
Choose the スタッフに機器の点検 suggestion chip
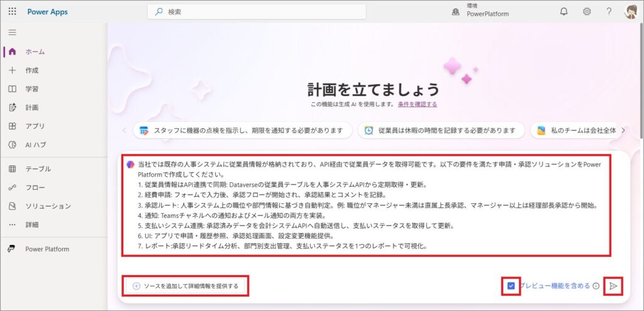(242, 131)
